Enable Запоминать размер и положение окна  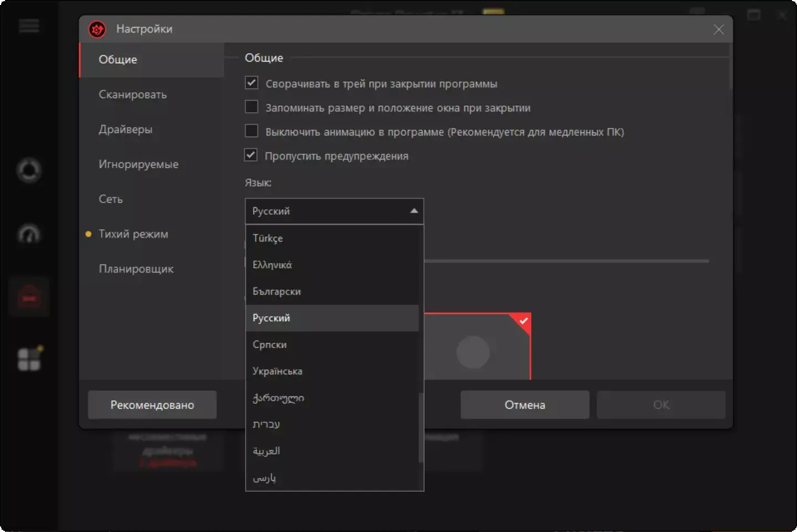[x=251, y=107]
